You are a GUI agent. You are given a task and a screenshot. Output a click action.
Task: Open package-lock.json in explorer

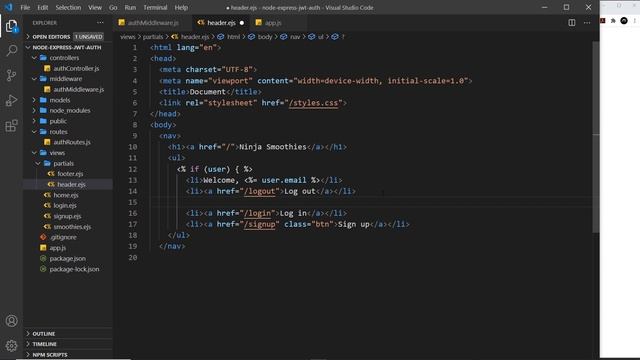pyautogui.click(x=74, y=269)
